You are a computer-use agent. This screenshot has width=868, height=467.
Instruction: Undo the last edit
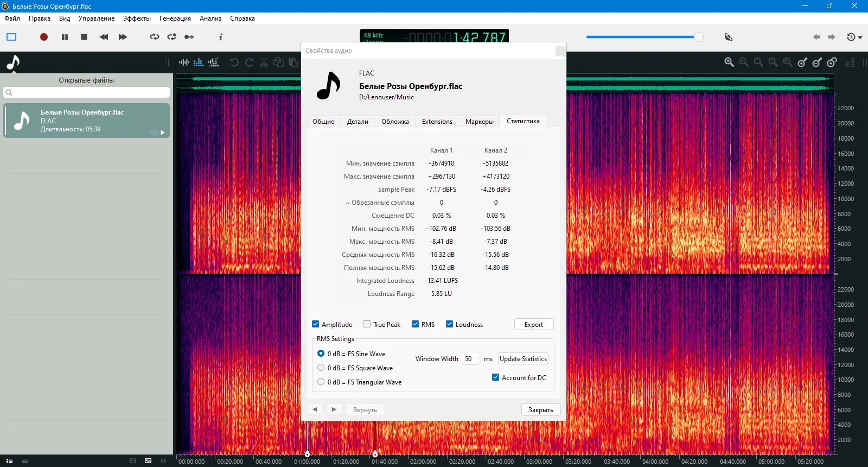coord(234,62)
